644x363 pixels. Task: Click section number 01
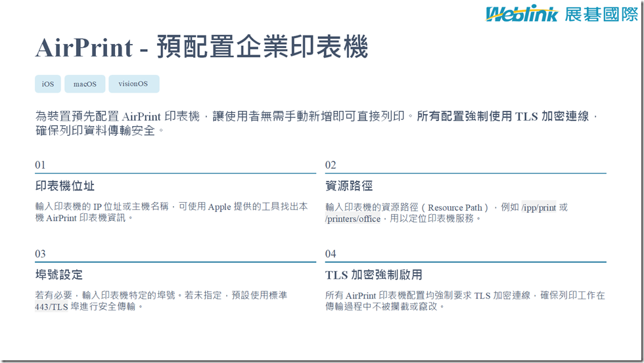tap(40, 165)
